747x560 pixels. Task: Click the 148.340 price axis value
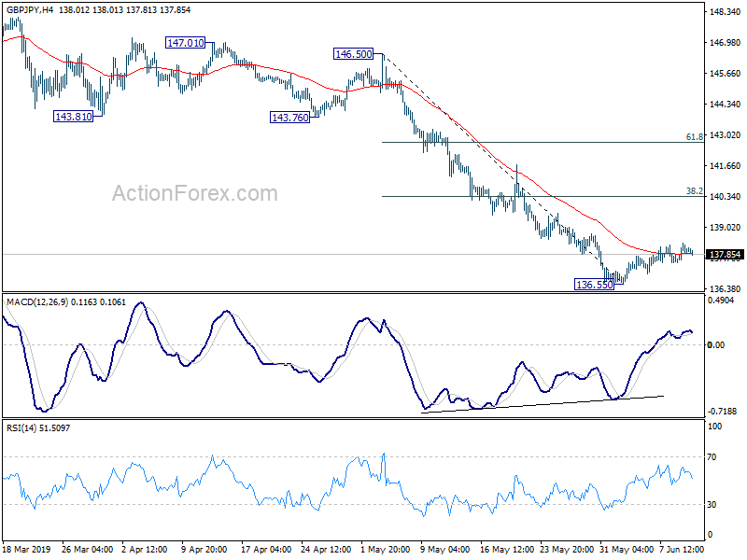(x=726, y=12)
